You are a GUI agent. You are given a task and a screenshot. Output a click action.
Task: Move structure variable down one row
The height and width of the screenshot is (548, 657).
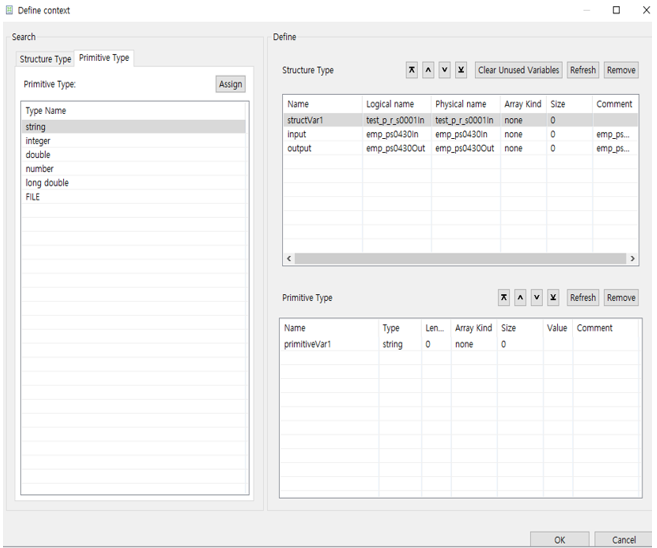click(445, 70)
